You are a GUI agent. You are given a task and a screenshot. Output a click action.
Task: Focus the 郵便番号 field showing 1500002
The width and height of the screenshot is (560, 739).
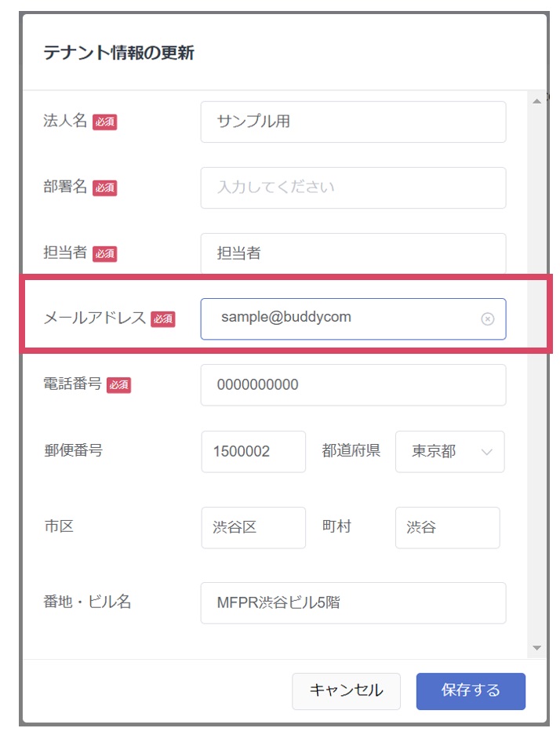click(x=253, y=452)
